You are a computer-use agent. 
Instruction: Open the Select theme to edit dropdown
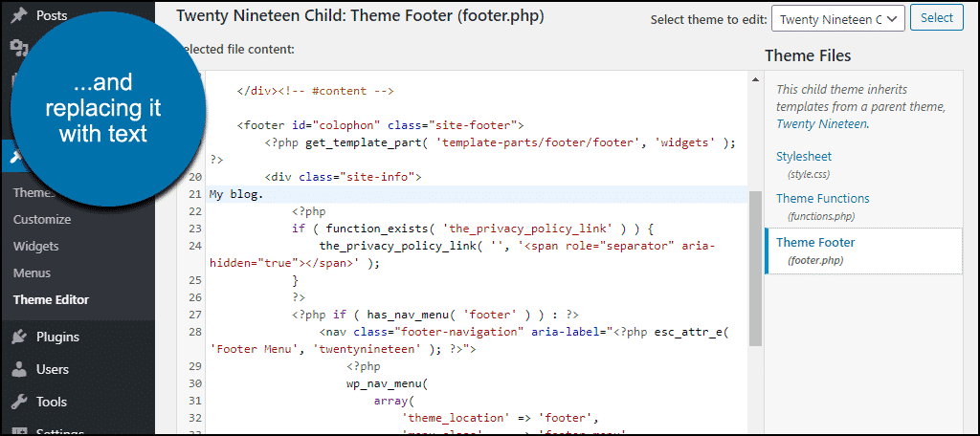[838, 19]
